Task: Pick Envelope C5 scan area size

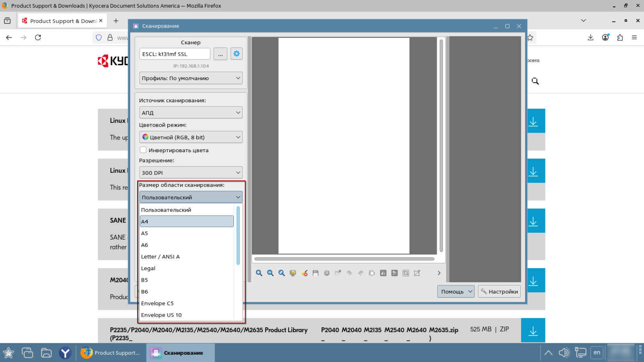Action: pyautogui.click(x=157, y=303)
